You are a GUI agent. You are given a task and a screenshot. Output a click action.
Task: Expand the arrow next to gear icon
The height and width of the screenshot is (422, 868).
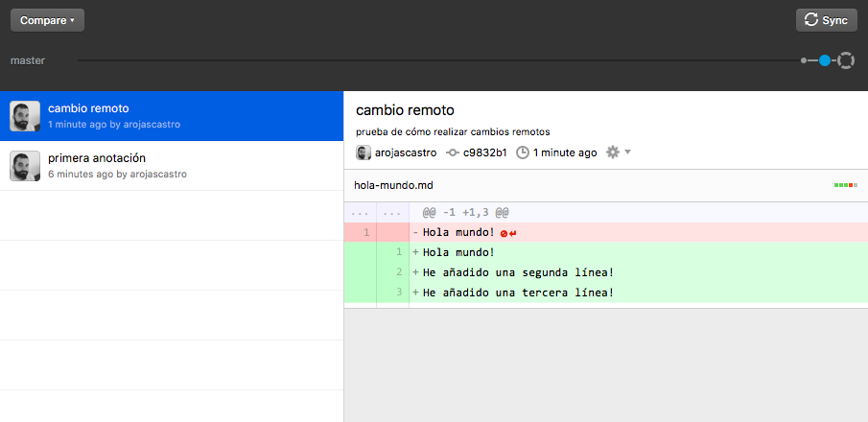tap(628, 152)
